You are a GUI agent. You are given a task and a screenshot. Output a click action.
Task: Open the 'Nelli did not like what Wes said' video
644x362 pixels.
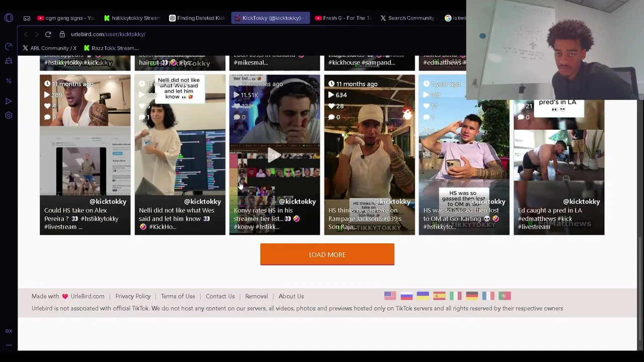180,155
